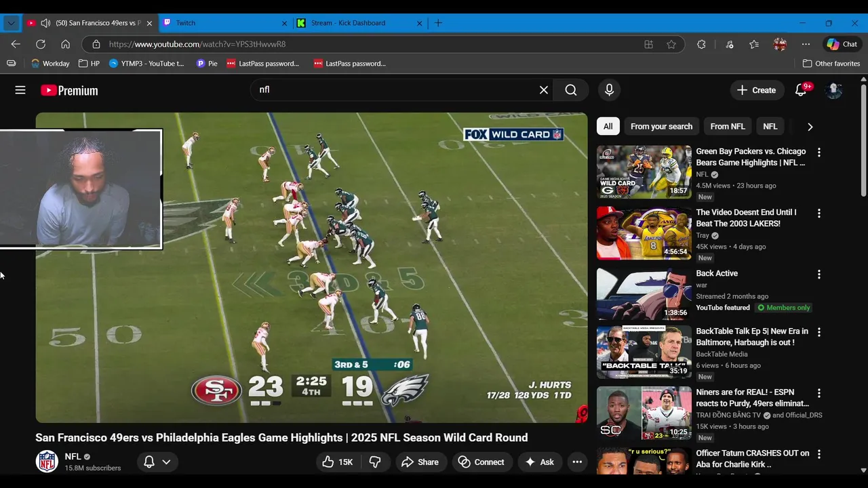Select the From NFL chip
This screenshot has width=868, height=488.
[728, 127]
